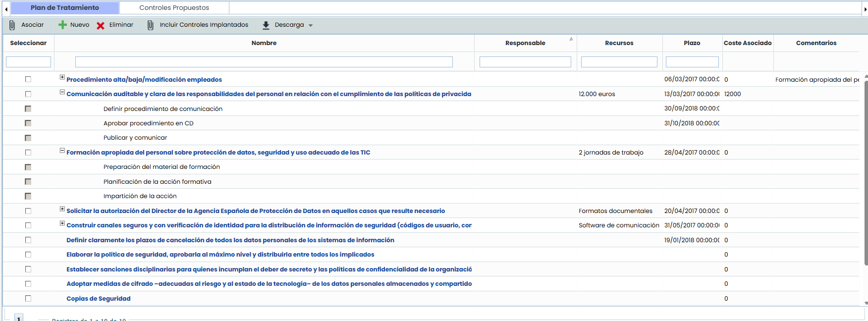Expand the Procedimiento alta/baja/modificación empleados row
Screen dimensions: 868x321
(x=62, y=77)
